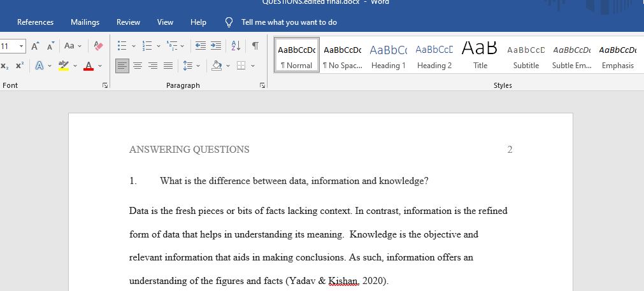Open the Numbering library dropdown arrow
The height and width of the screenshot is (291, 644).
pyautogui.click(x=159, y=46)
